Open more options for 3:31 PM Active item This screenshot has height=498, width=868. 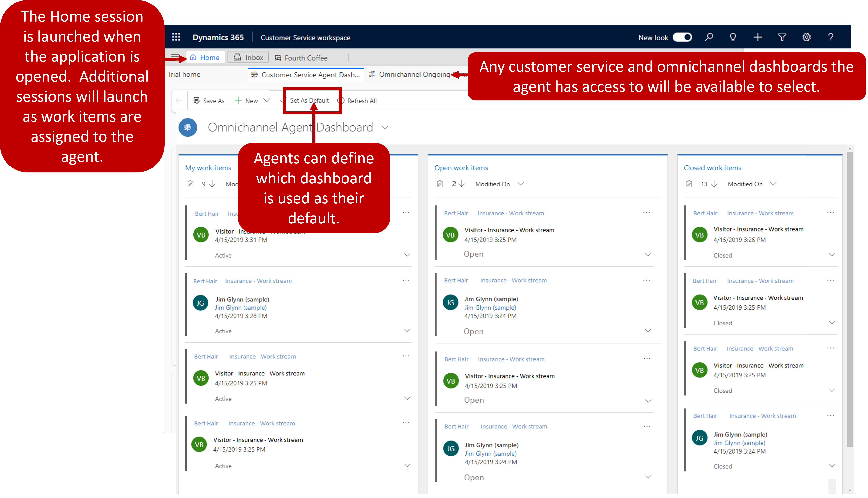tap(406, 212)
